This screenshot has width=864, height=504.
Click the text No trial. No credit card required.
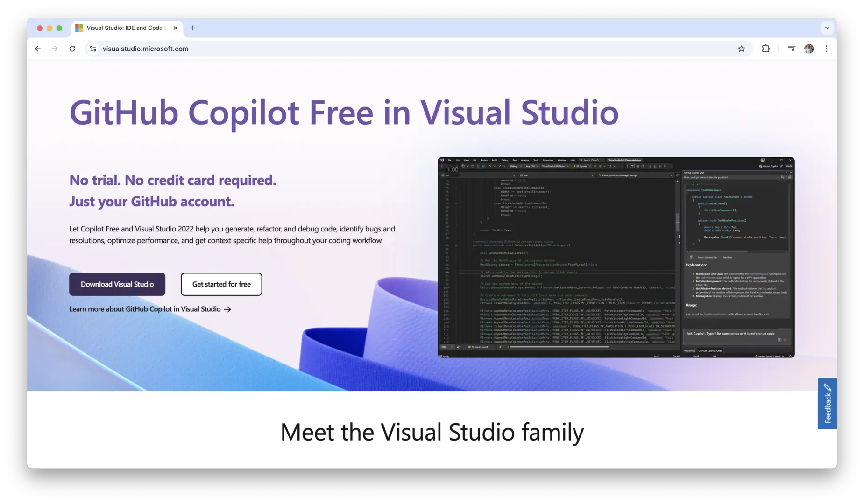coord(173,180)
